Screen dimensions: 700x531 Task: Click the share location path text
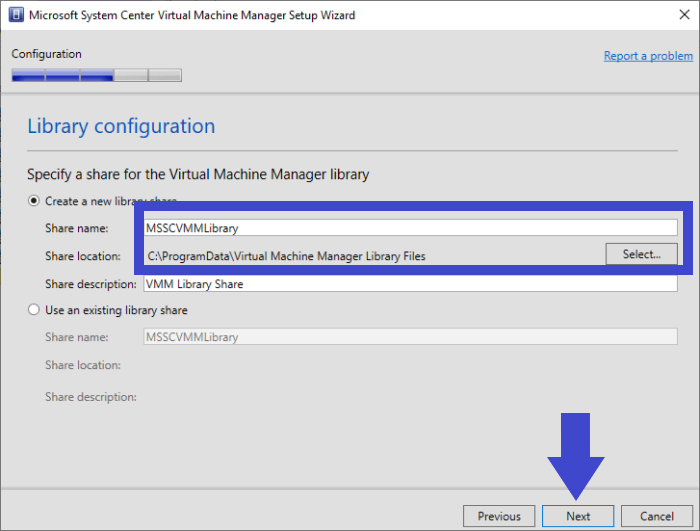(286, 256)
